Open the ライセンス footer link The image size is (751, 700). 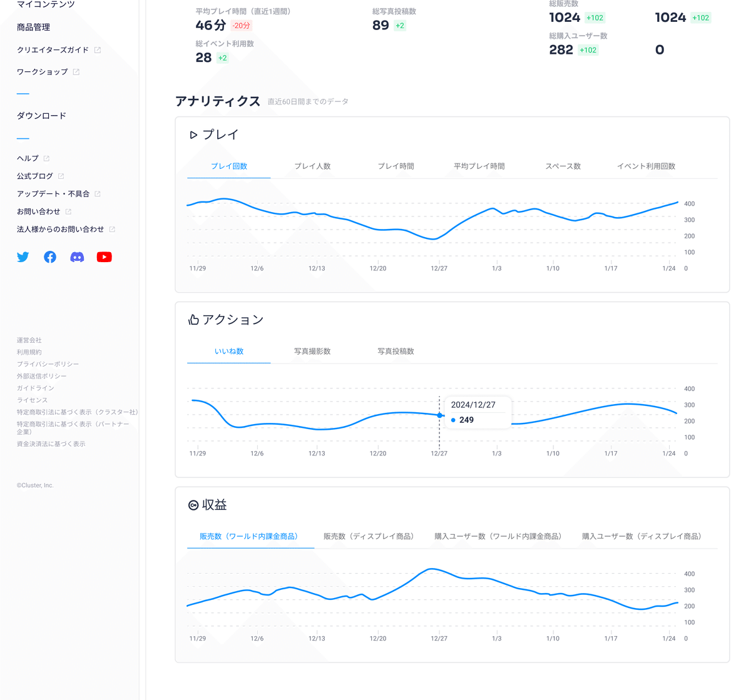click(33, 400)
